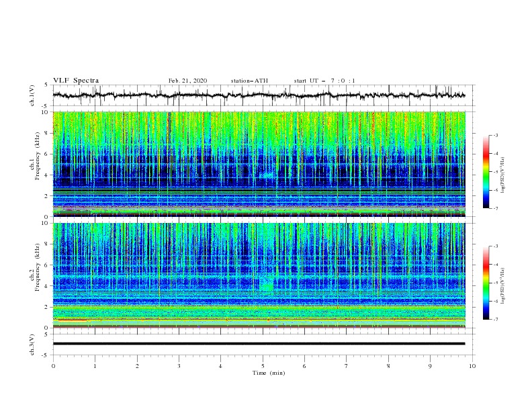Click the "-7" tick on ch.2 color bar
The image size is (532, 411).
click(x=496, y=320)
